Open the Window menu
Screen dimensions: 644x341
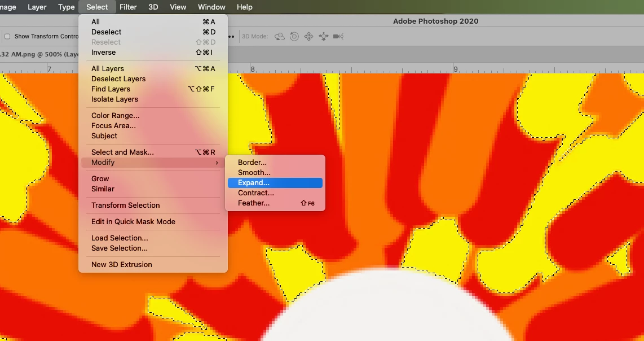(211, 7)
